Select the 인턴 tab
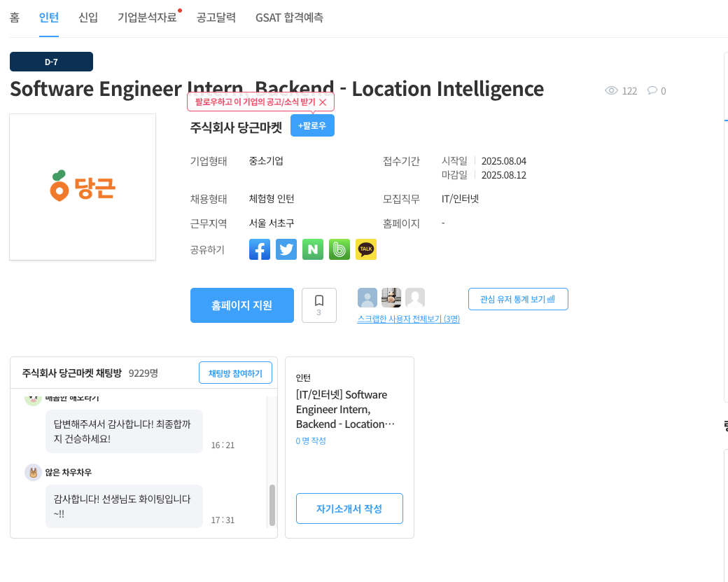The image size is (728, 582). pos(49,18)
